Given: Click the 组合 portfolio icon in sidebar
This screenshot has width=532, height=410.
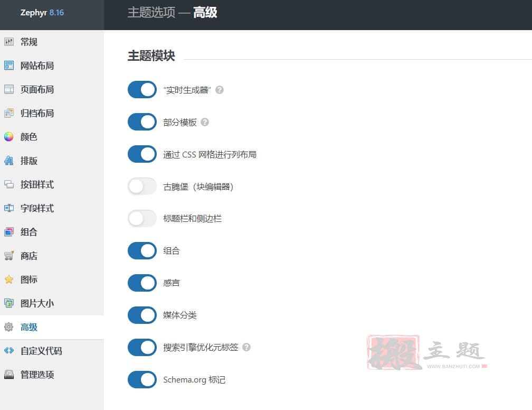Looking at the screenshot, I should pos(9,232).
